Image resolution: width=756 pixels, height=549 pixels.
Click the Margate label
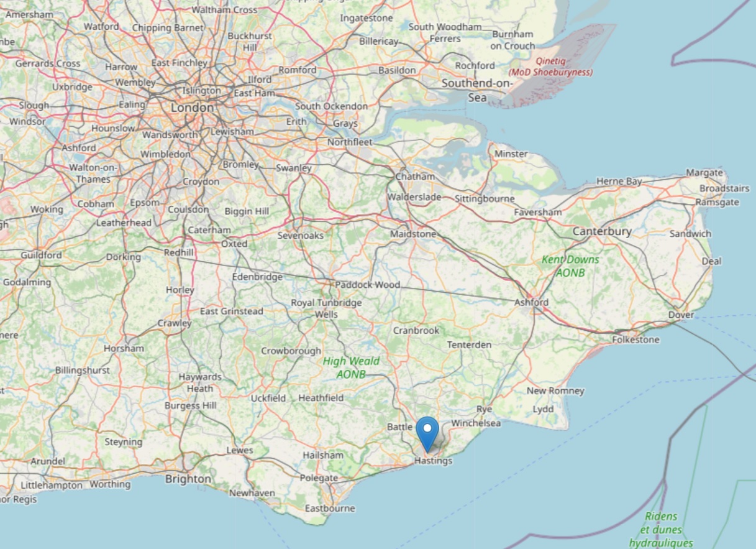pyautogui.click(x=704, y=173)
